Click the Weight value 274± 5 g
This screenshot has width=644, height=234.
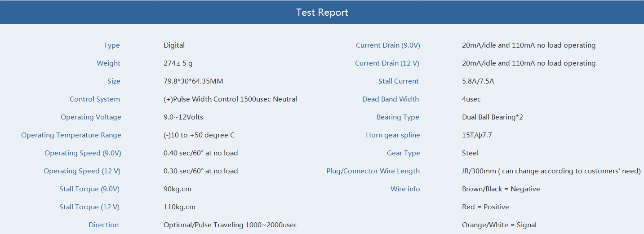coord(178,63)
